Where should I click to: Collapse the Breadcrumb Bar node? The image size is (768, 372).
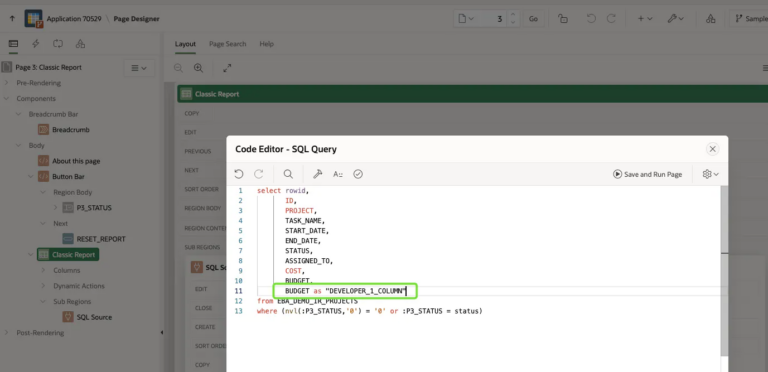[19, 114]
